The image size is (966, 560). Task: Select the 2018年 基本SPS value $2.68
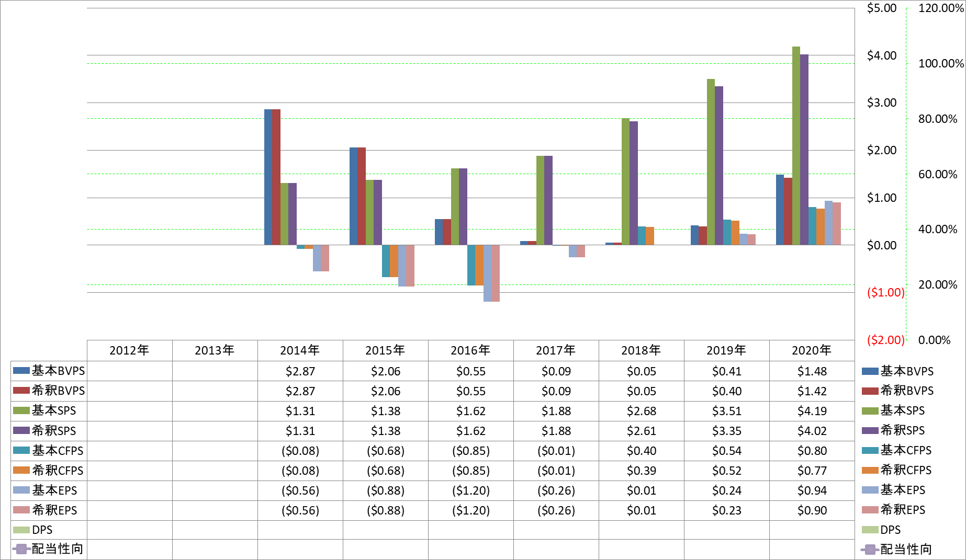coord(642,411)
